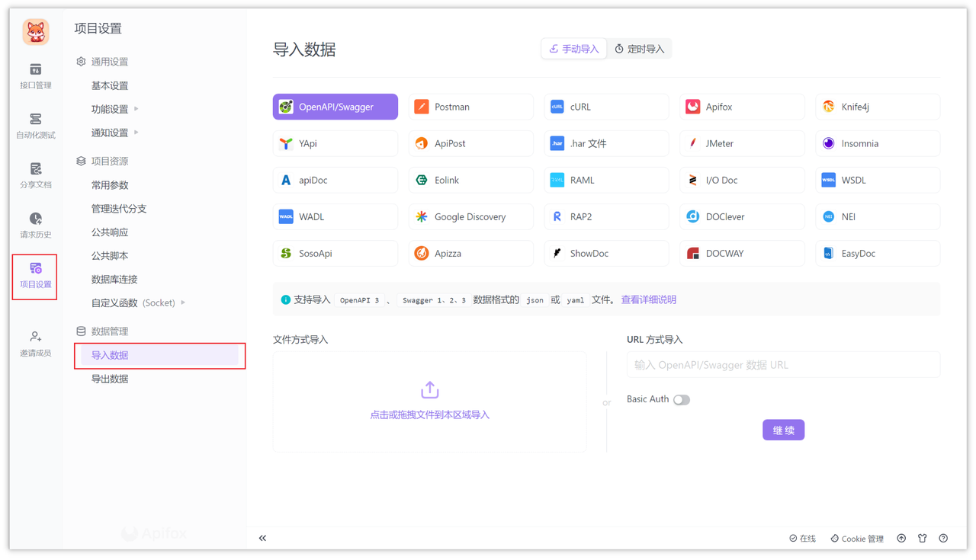This screenshot has width=976, height=560.
Task: Open 常用参数 menu item
Action: pos(110,185)
